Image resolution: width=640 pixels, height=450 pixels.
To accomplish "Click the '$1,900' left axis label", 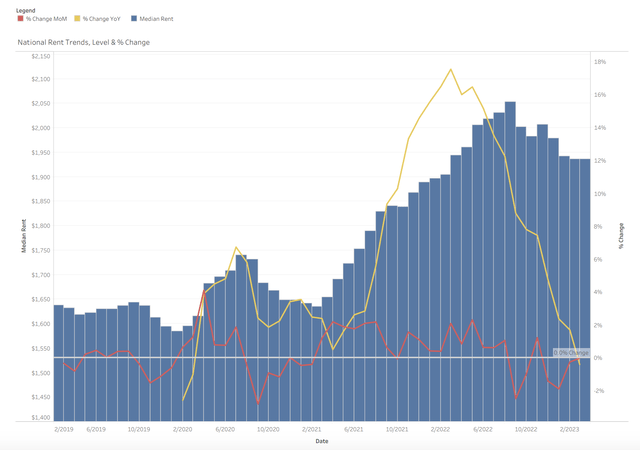I will 41,177.
